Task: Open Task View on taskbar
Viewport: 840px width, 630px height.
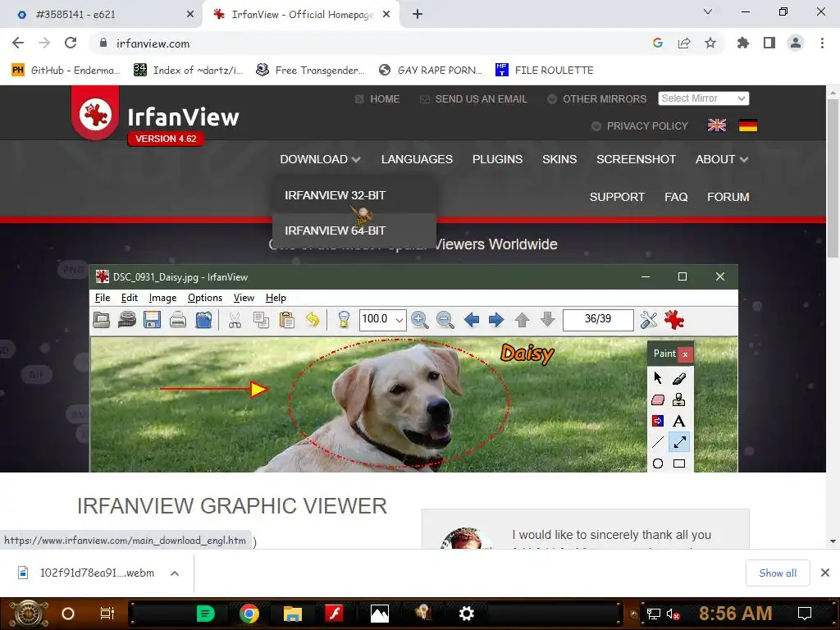Action: 107,614
